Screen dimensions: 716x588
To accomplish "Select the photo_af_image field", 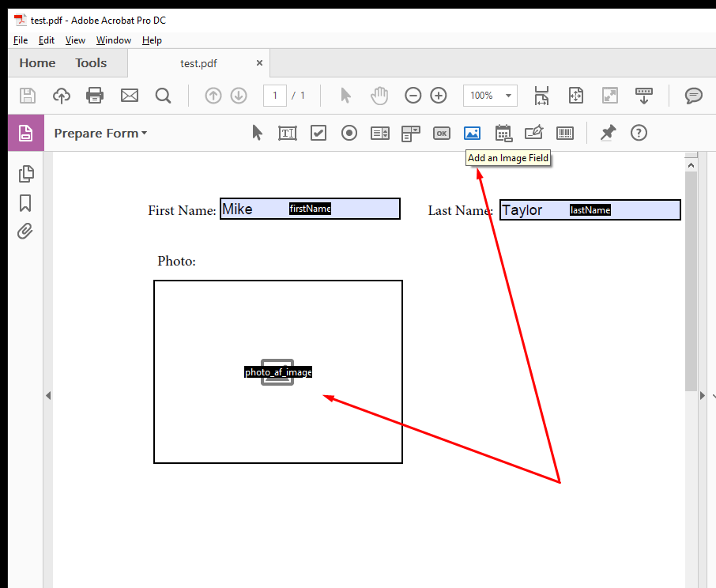I will (278, 372).
